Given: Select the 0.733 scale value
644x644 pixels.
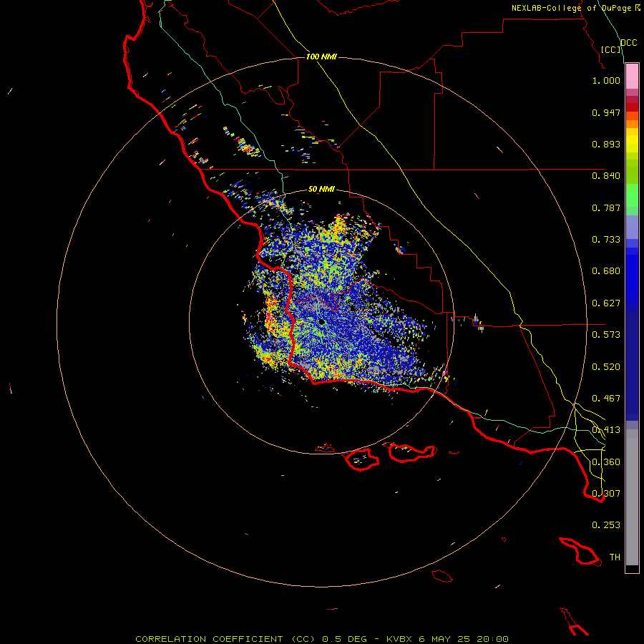Looking at the screenshot, I should pyautogui.click(x=606, y=240).
